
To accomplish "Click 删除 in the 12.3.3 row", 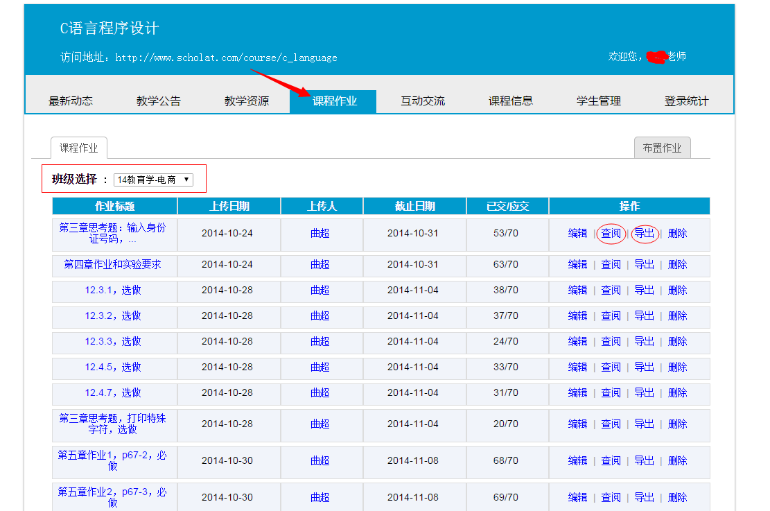I will pyautogui.click(x=678, y=341).
